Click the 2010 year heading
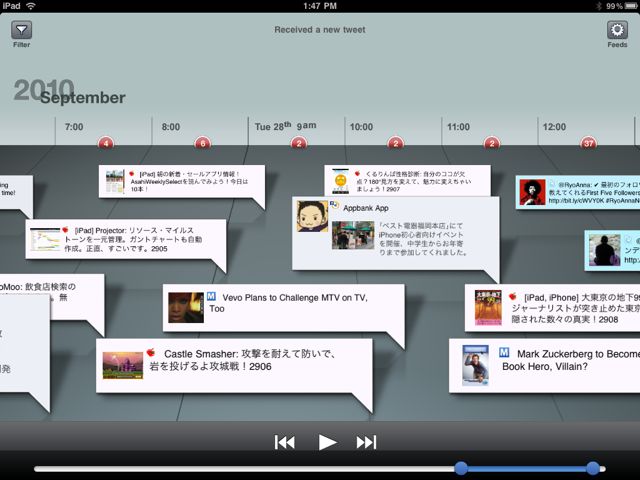This screenshot has width=640, height=480. 44,89
